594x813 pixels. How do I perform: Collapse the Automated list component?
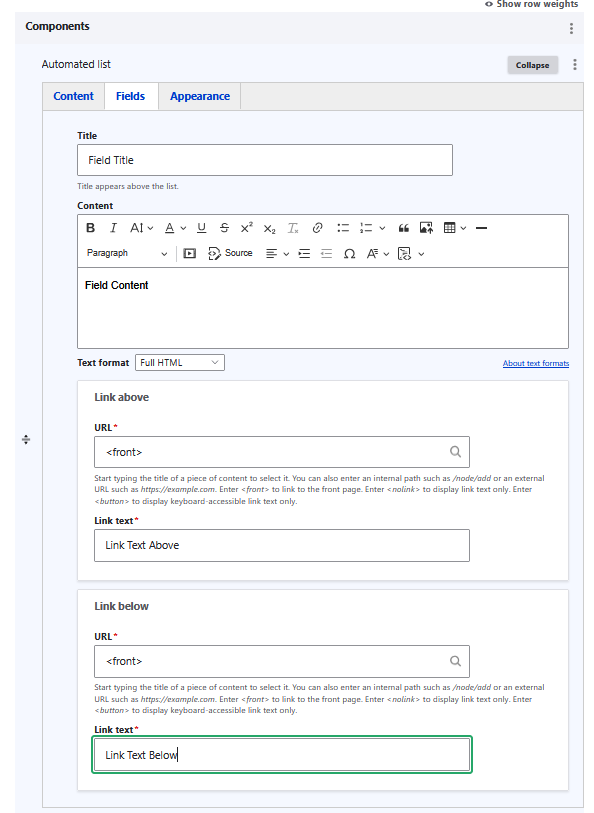pyautogui.click(x=532, y=65)
